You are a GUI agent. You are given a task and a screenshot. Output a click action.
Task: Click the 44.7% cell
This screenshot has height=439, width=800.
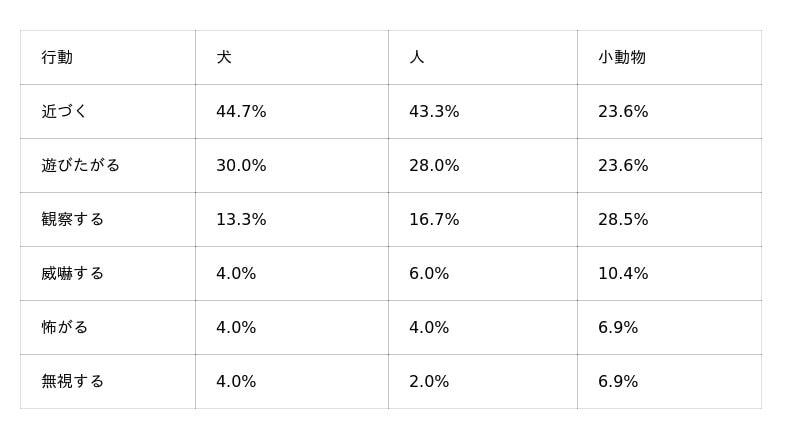[x=241, y=111]
